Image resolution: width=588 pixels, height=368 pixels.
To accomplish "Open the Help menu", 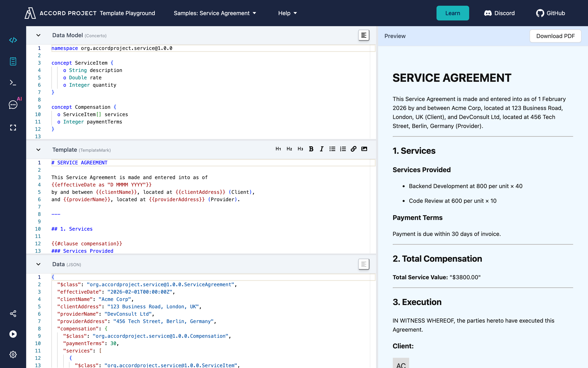I will 287,13.
